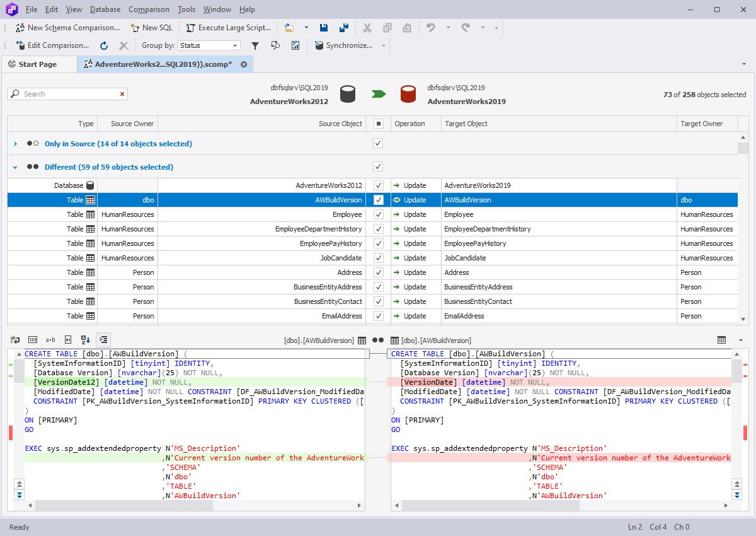This screenshot has width=756, height=536.
Task: Open the Redo history dropdown arrow
Action: click(x=483, y=28)
